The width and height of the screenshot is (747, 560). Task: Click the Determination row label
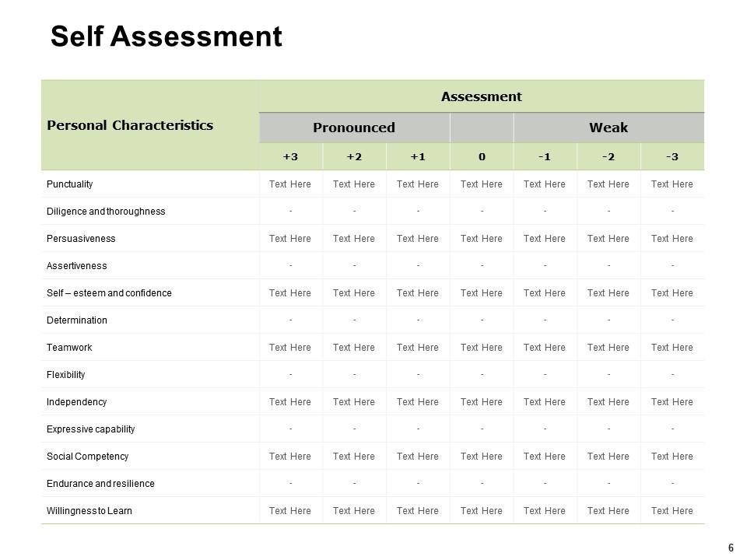[77, 320]
